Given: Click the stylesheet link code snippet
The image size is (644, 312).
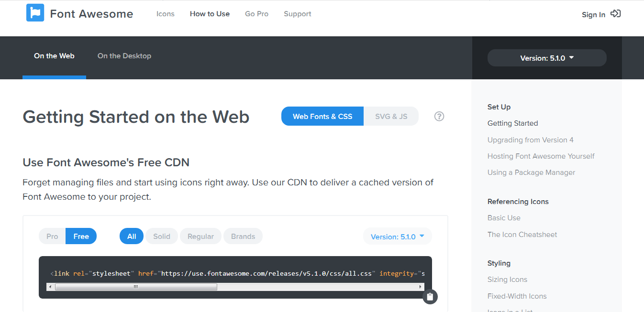Looking at the screenshot, I should tap(237, 273).
